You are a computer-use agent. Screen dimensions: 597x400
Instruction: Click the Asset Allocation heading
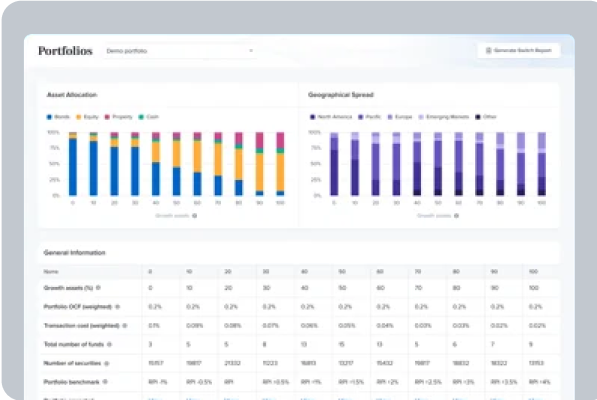pyautogui.click(x=72, y=95)
